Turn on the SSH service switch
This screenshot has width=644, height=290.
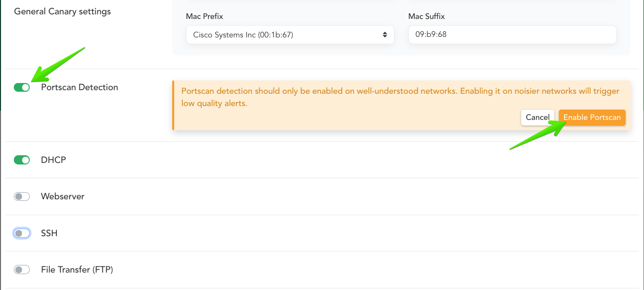[x=22, y=234]
